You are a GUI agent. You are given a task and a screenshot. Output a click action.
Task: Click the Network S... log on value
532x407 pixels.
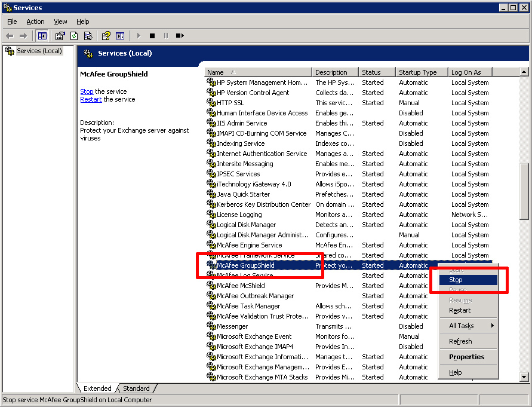[469, 215]
